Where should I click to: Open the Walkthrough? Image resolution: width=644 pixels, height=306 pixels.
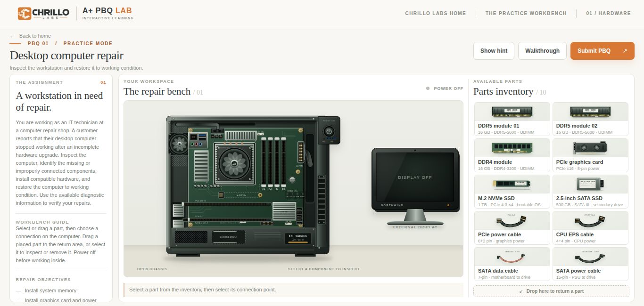542,51
